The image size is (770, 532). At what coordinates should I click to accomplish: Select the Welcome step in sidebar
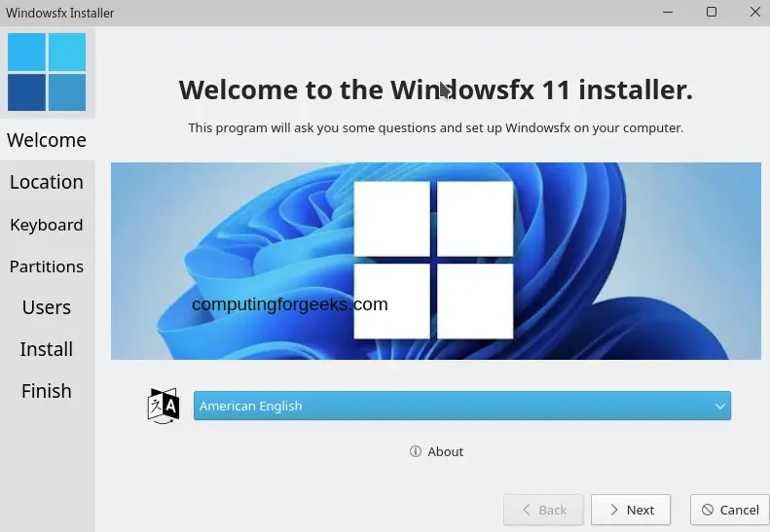47,140
